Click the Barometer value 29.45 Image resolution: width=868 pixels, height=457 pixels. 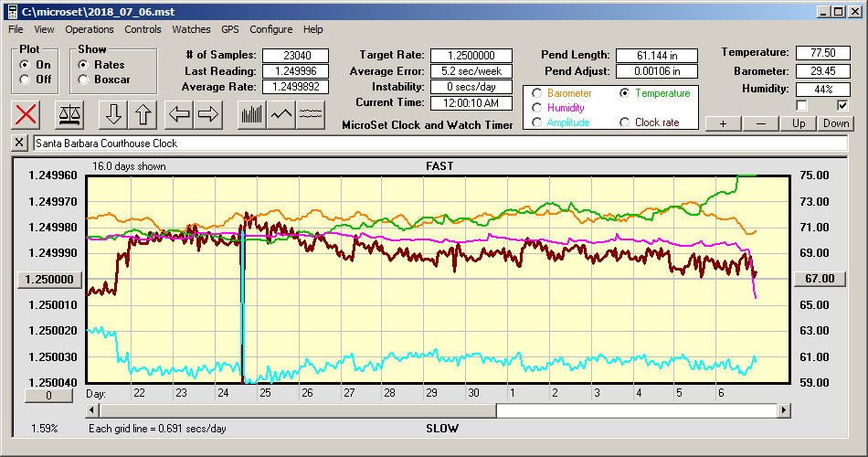pos(822,71)
